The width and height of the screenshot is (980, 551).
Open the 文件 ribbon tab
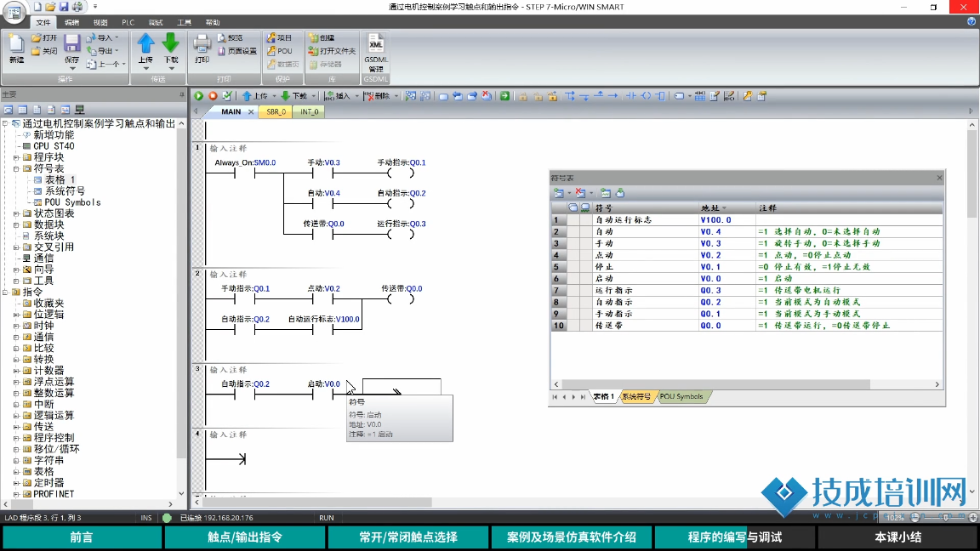(43, 22)
